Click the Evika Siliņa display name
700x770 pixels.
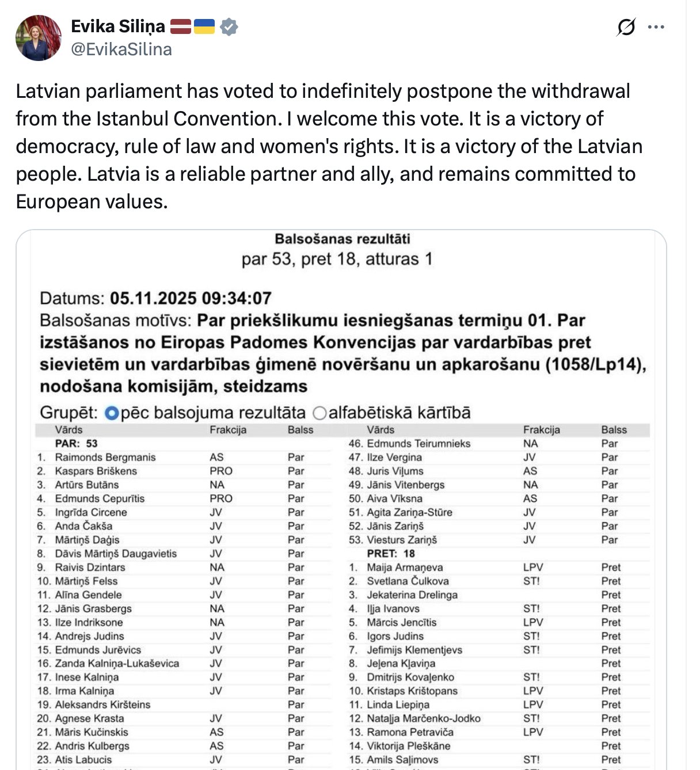tap(118, 26)
